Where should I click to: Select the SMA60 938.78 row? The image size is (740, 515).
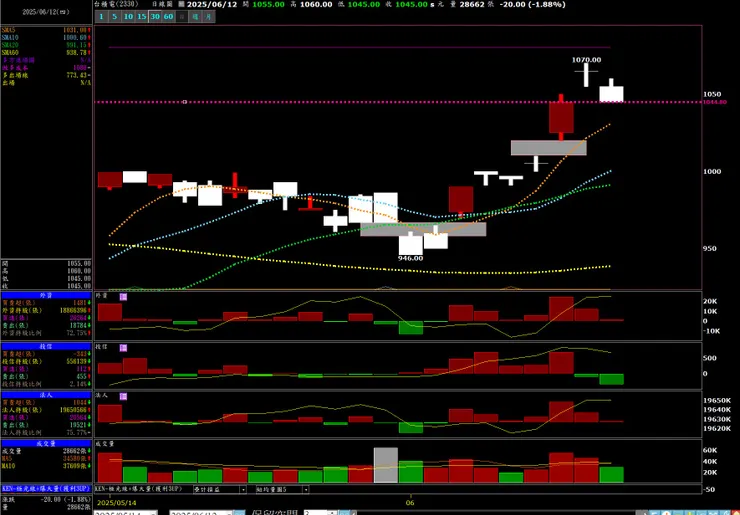pyautogui.click(x=46, y=53)
